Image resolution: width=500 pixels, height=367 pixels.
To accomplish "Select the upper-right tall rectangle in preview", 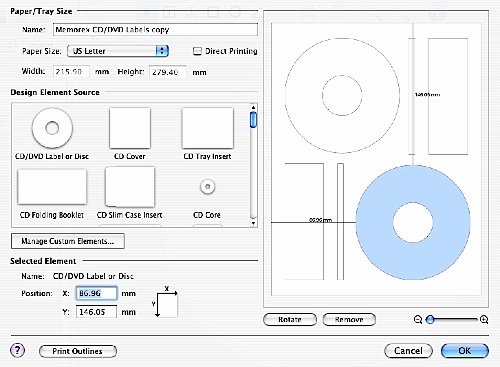I will pos(448,96).
